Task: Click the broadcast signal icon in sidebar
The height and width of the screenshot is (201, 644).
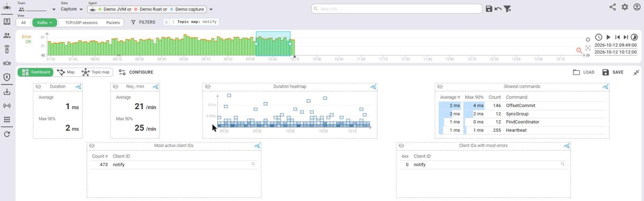Action: (x=7, y=105)
